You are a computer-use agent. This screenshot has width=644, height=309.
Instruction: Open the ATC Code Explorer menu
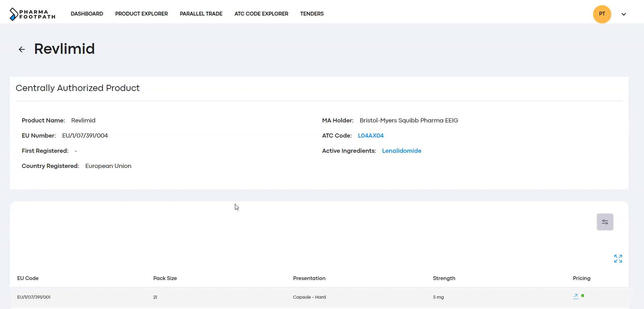coord(261,14)
